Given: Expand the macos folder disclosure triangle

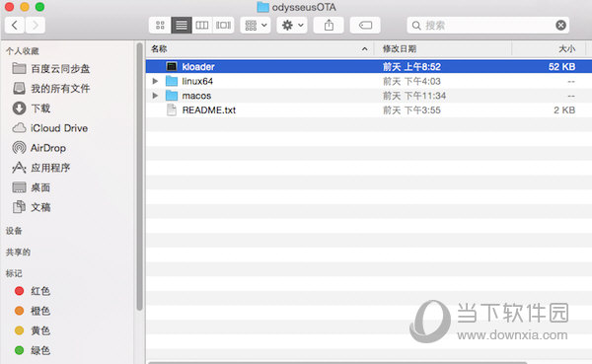Looking at the screenshot, I should point(155,96).
